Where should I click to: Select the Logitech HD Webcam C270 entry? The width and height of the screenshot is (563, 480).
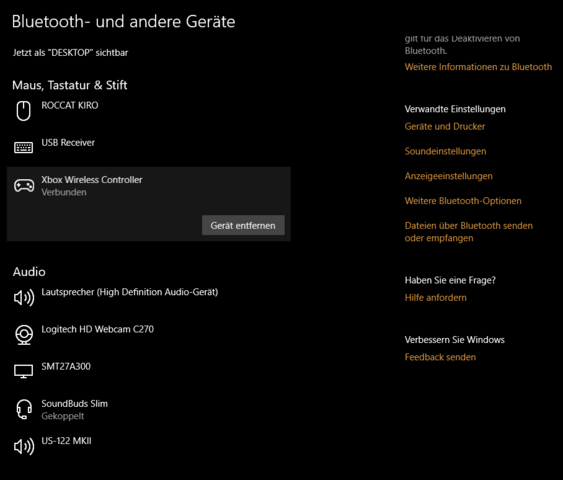(149, 335)
